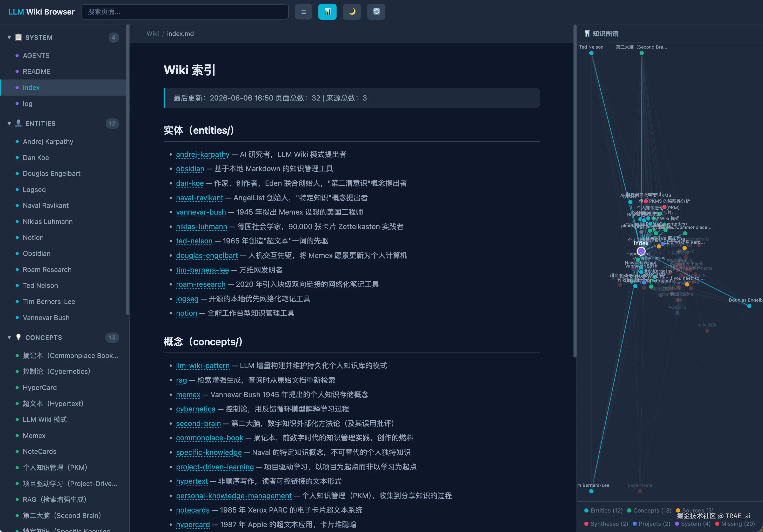Open LLM Wiki 模式 in the sidebar
763x532 pixels.
pos(63,420)
